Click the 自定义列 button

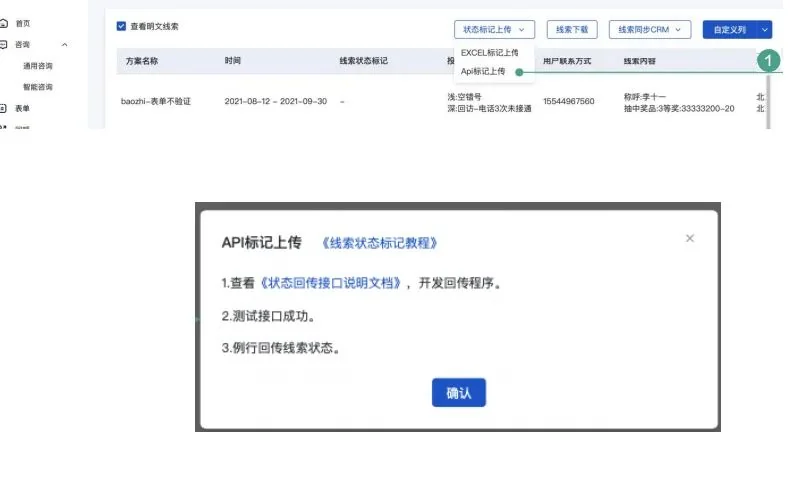pyautogui.click(x=729, y=30)
